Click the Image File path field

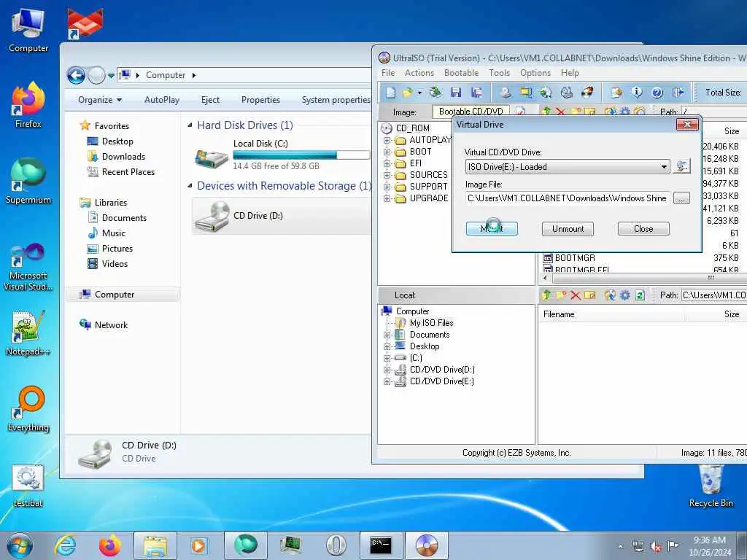(567, 198)
